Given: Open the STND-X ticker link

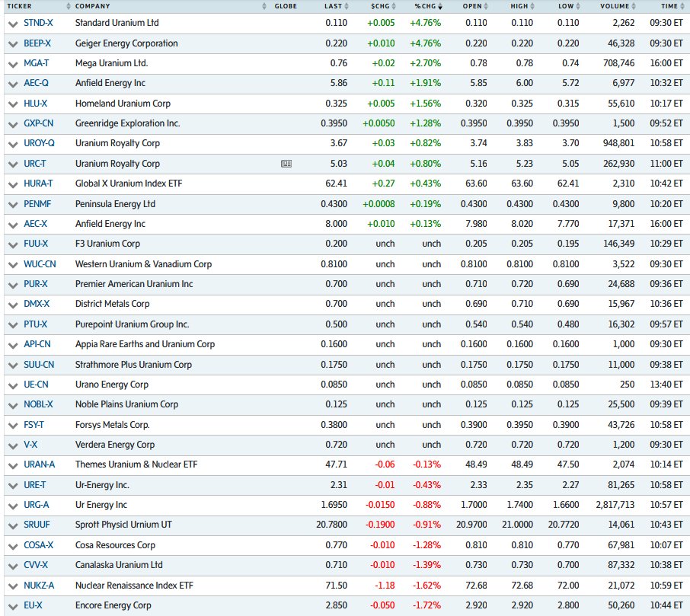Looking at the screenshot, I should pyautogui.click(x=38, y=23).
